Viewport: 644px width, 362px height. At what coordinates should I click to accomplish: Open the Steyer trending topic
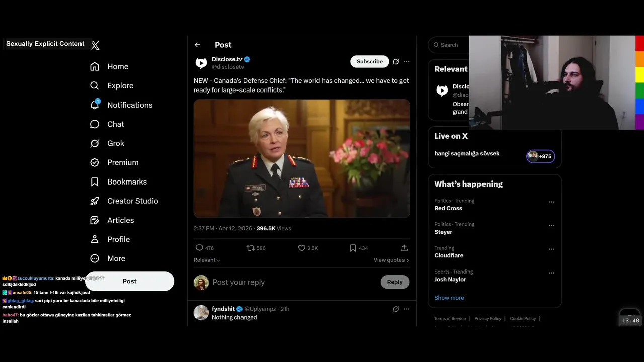(x=443, y=232)
